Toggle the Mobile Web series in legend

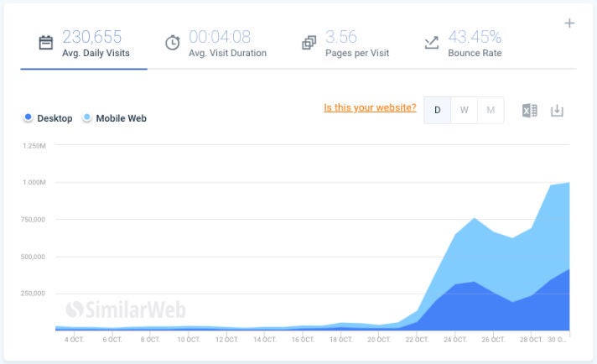click(x=115, y=118)
